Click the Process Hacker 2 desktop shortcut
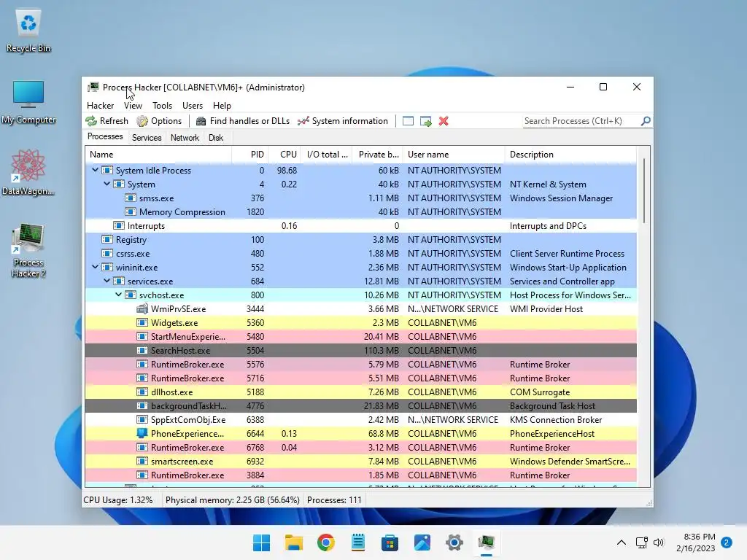The width and height of the screenshot is (747, 560). point(28,251)
